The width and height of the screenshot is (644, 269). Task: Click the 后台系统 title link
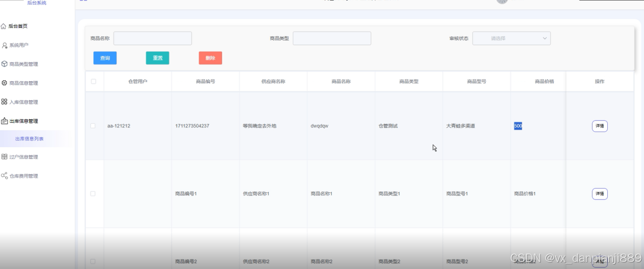37,3
